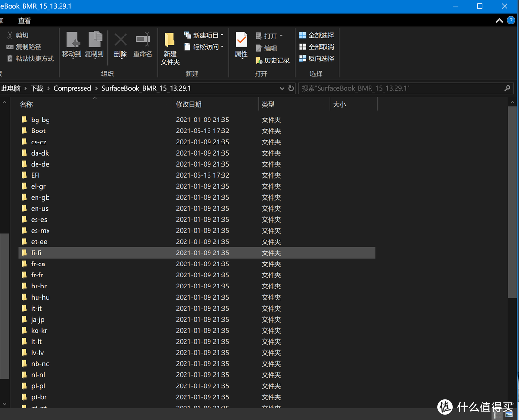Expand the chevron after 下载 in path
Screen dimensions: 519x420
tap(49, 88)
